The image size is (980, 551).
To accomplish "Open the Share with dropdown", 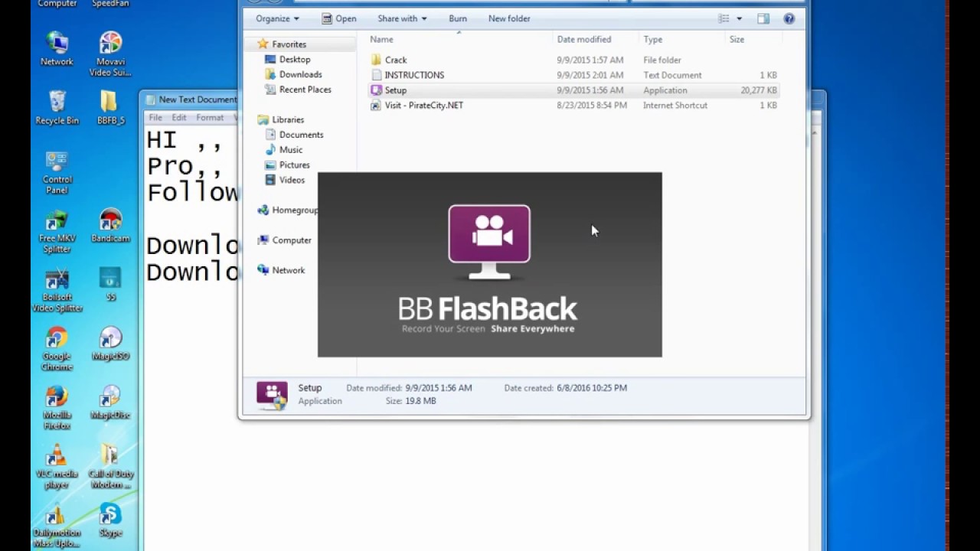I will tap(402, 18).
